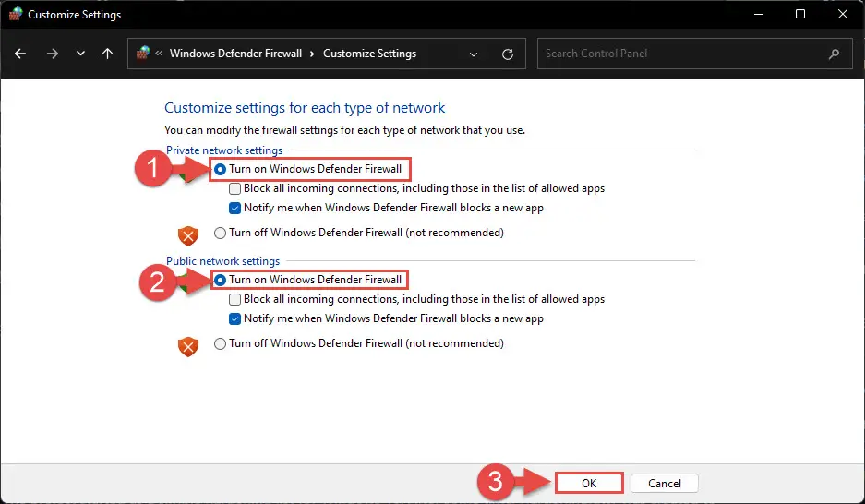Click the breadcrumb chevron after Windows Defender Firewall
This screenshot has height=504, width=865.
click(x=312, y=54)
